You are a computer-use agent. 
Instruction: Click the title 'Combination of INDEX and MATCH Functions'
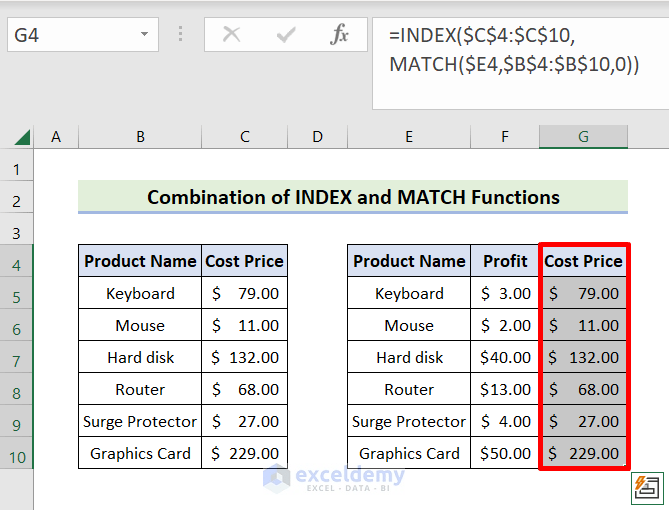(353, 197)
